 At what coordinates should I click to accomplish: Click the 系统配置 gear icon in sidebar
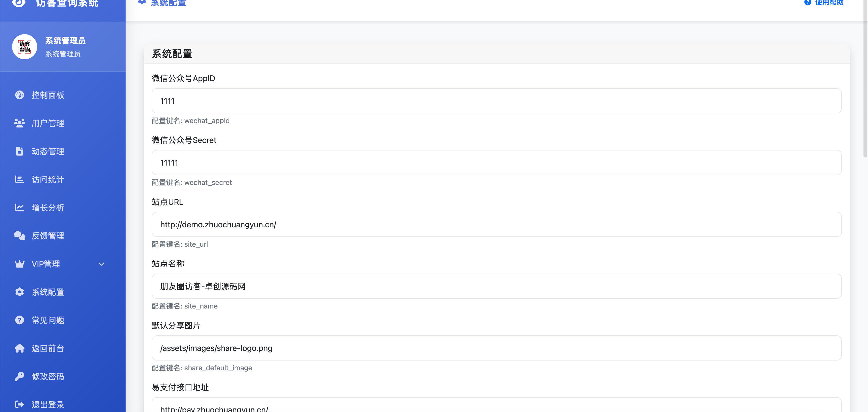(x=20, y=292)
